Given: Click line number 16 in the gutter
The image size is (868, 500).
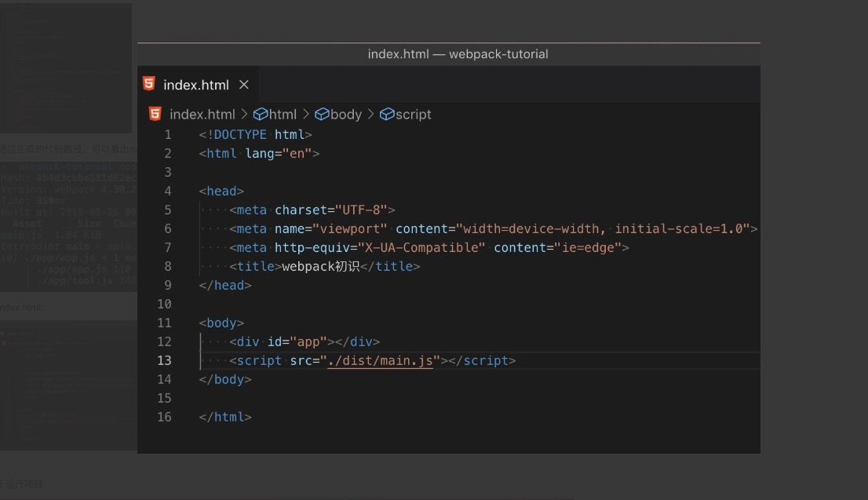Looking at the screenshot, I should coord(164,417).
